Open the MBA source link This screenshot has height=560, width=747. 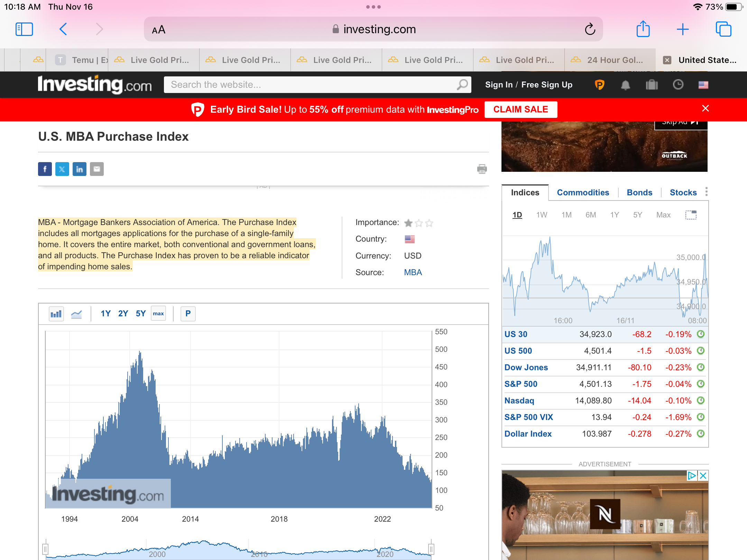point(413,272)
